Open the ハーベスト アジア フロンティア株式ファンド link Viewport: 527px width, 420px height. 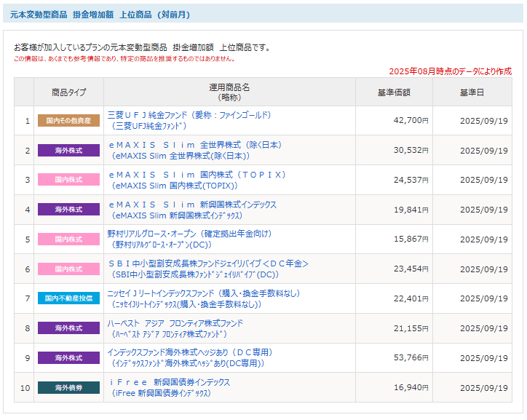(175, 323)
